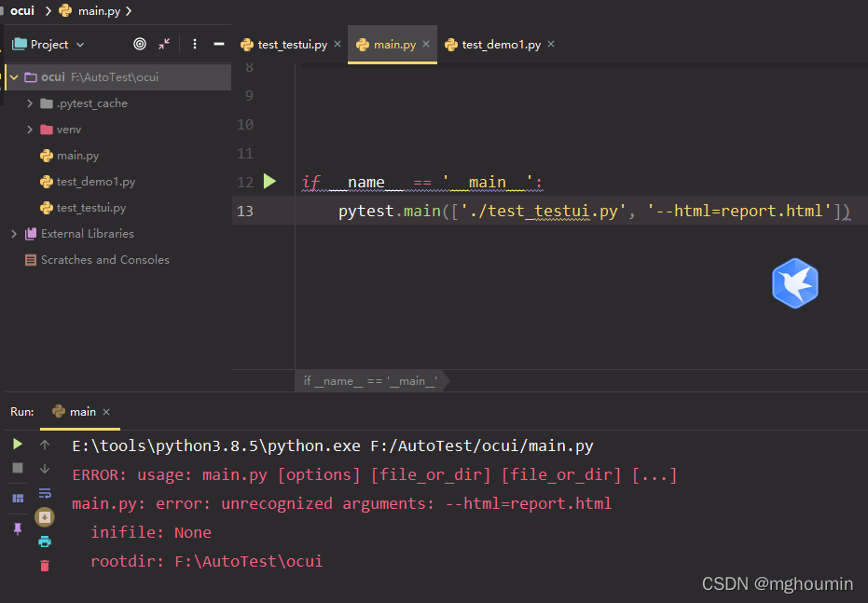
Task: Toggle scroll to end in console
Action: (x=44, y=515)
